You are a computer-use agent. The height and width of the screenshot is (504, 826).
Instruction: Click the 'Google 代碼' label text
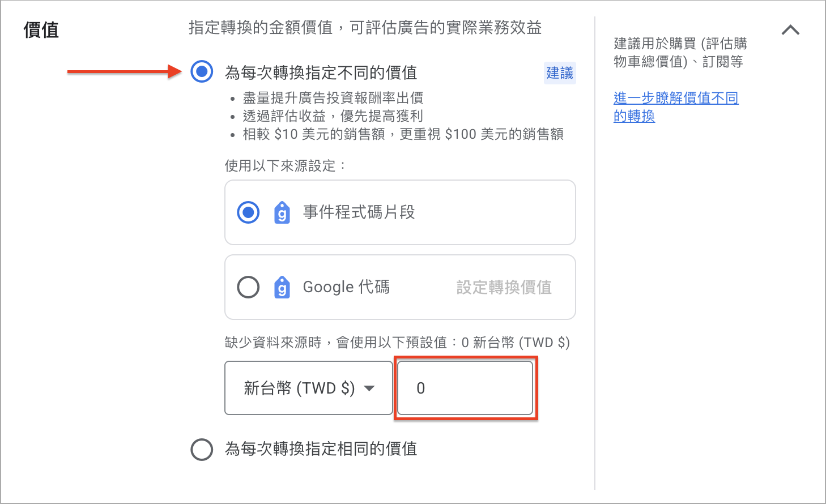coord(346,287)
